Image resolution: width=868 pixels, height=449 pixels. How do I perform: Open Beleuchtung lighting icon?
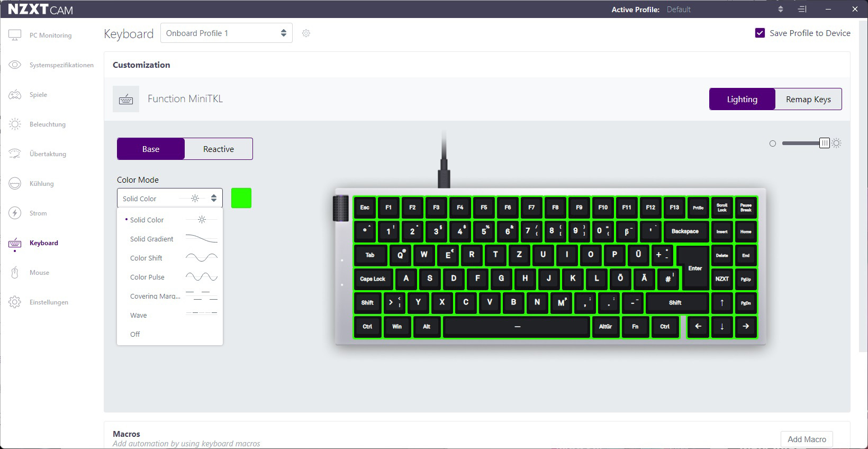click(15, 124)
